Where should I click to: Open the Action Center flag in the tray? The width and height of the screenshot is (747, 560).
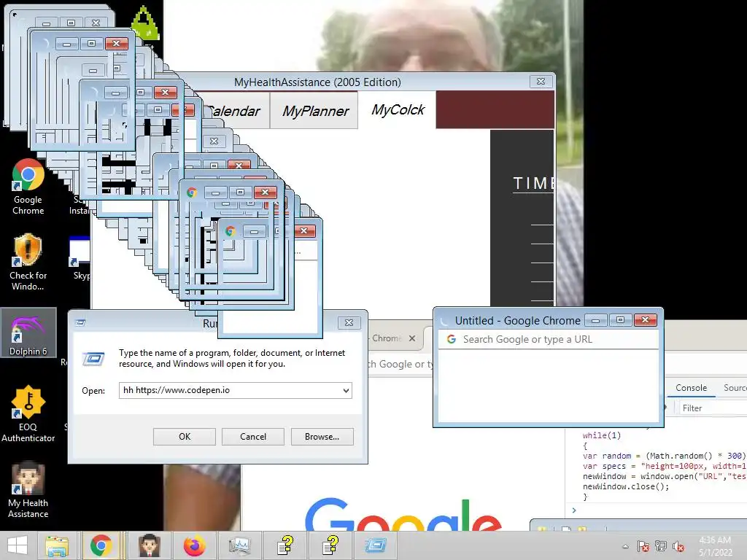coord(643,546)
